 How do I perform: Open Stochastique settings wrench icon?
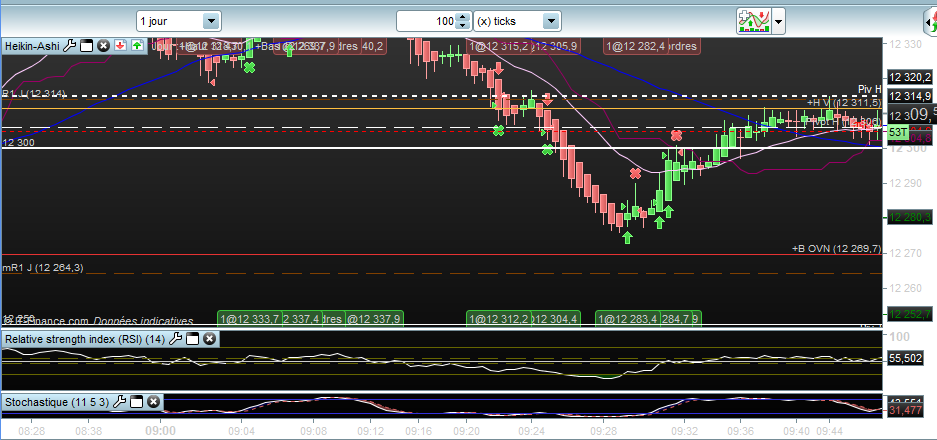click(119, 402)
